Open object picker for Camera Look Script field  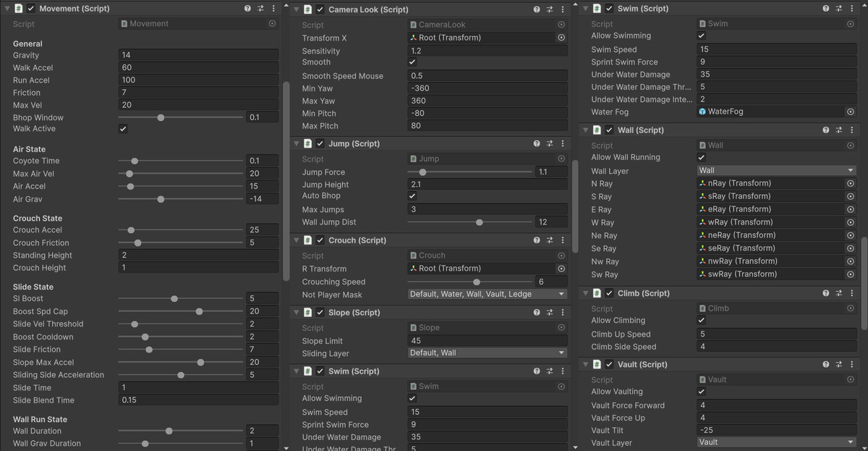(561, 24)
